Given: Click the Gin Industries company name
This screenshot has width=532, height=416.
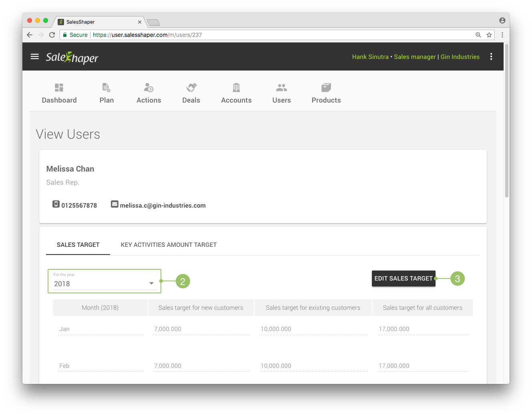Looking at the screenshot, I should tap(460, 57).
